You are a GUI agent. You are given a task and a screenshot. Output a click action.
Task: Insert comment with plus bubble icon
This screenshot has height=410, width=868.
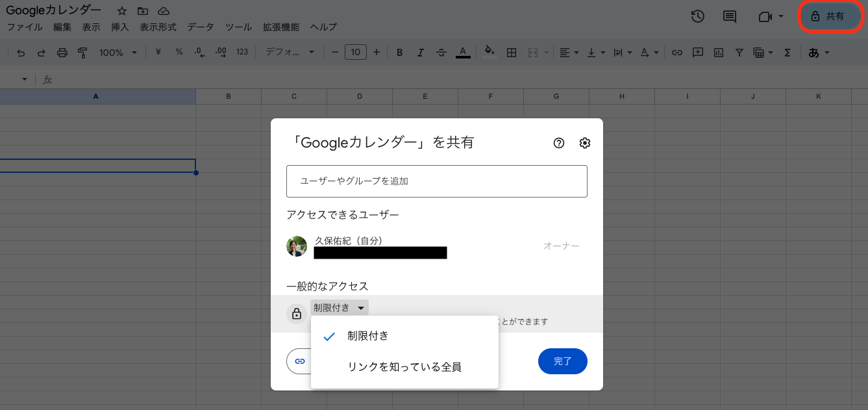pos(698,53)
